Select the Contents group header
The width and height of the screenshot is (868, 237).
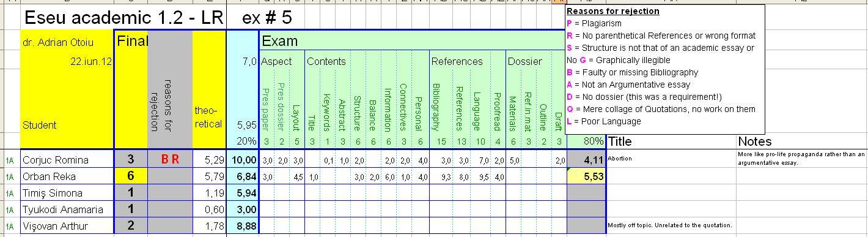point(326,61)
